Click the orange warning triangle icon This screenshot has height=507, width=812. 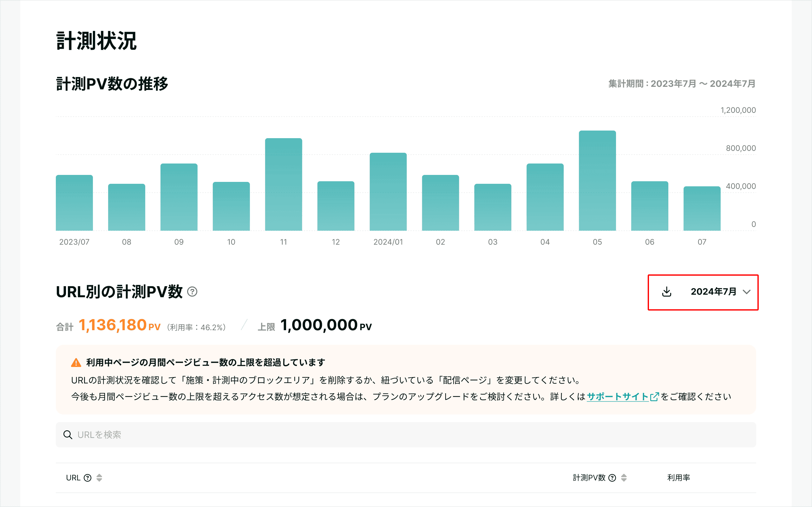[76, 363]
